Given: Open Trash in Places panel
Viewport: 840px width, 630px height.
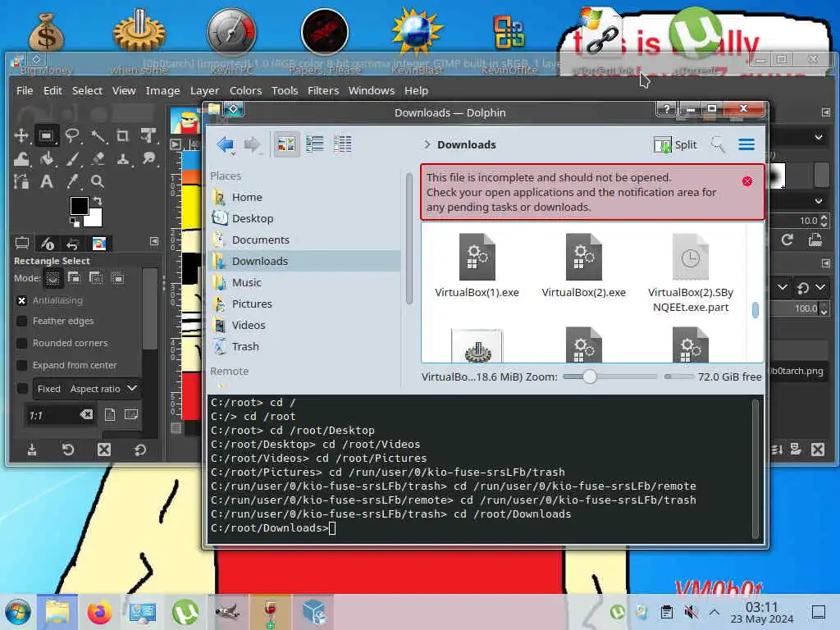Looking at the screenshot, I should tap(304, 347).
